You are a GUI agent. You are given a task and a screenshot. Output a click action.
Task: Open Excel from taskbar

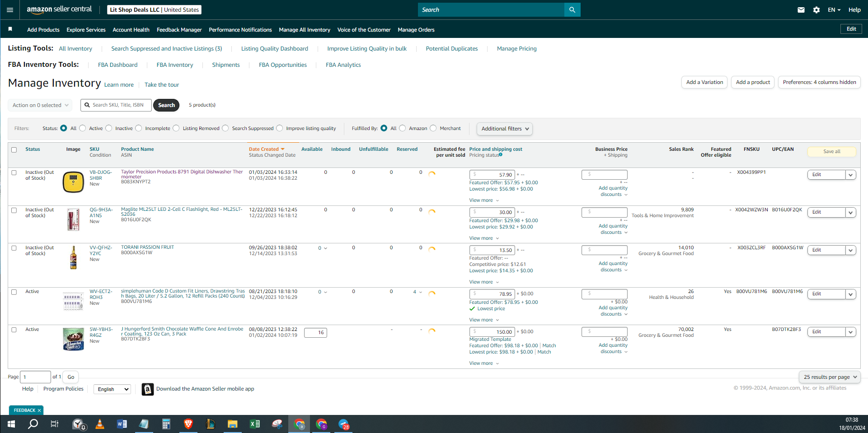255,424
